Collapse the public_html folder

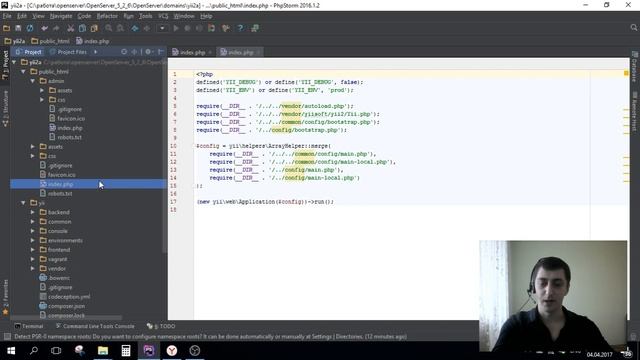point(23,71)
